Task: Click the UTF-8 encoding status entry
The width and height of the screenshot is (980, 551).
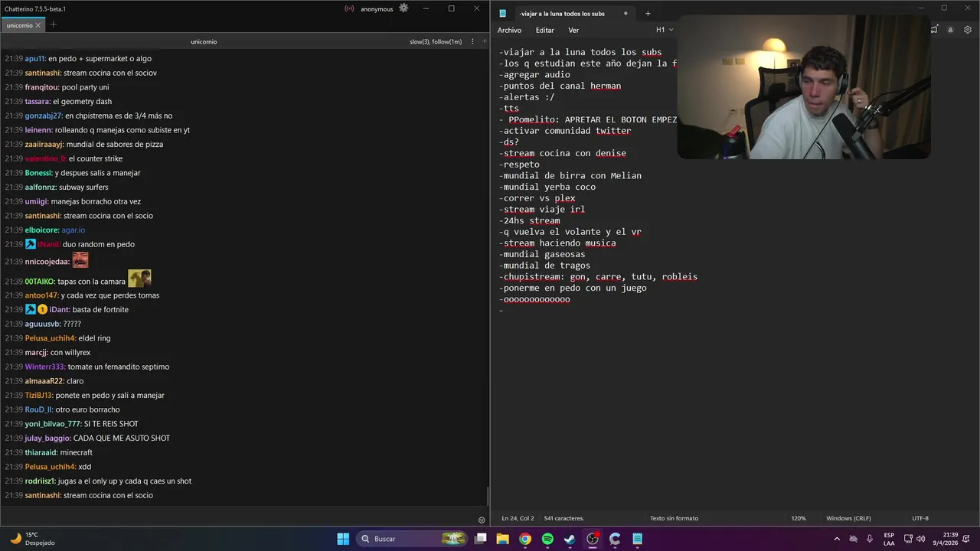Action: point(920,518)
